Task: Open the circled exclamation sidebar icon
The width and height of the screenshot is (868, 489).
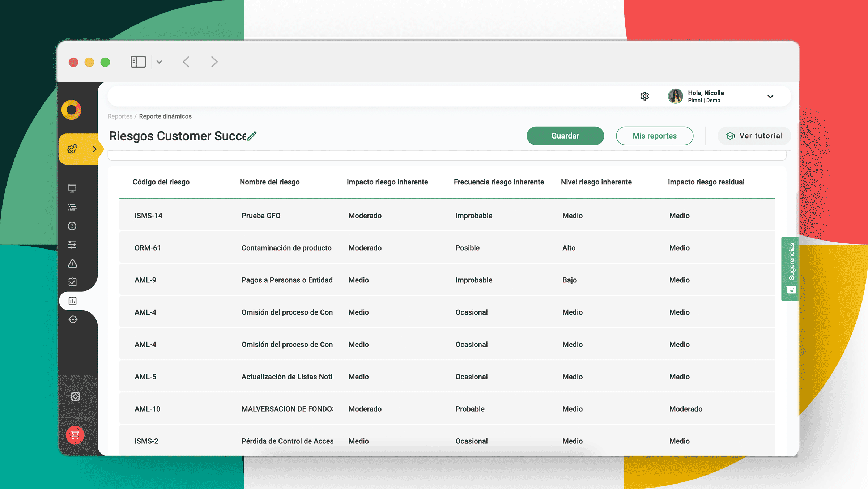Action: (72, 226)
